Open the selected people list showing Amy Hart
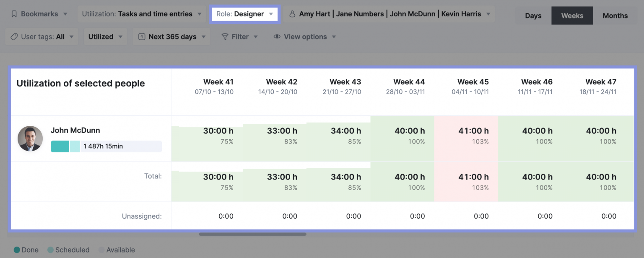The height and width of the screenshot is (258, 644). 389,14
